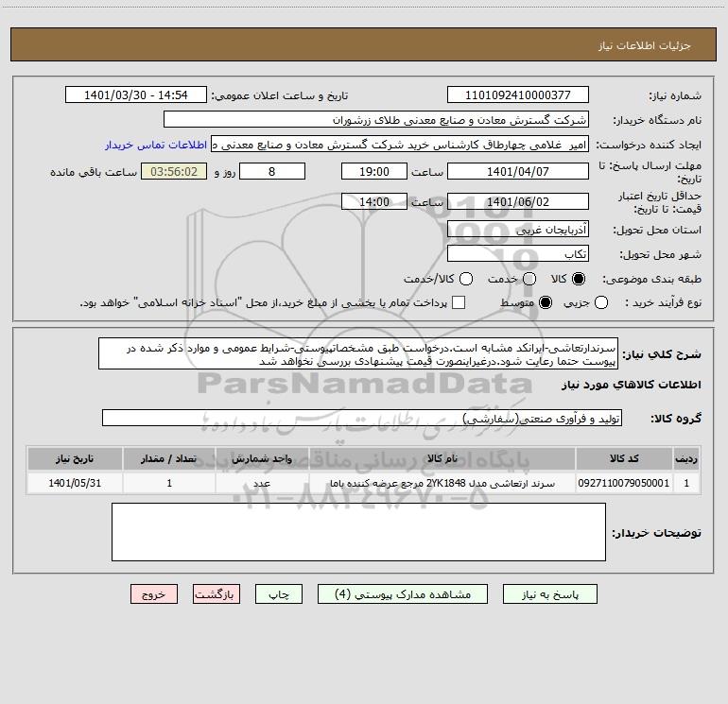
Task: Click the deadline time field 19:00
Action: point(374,172)
